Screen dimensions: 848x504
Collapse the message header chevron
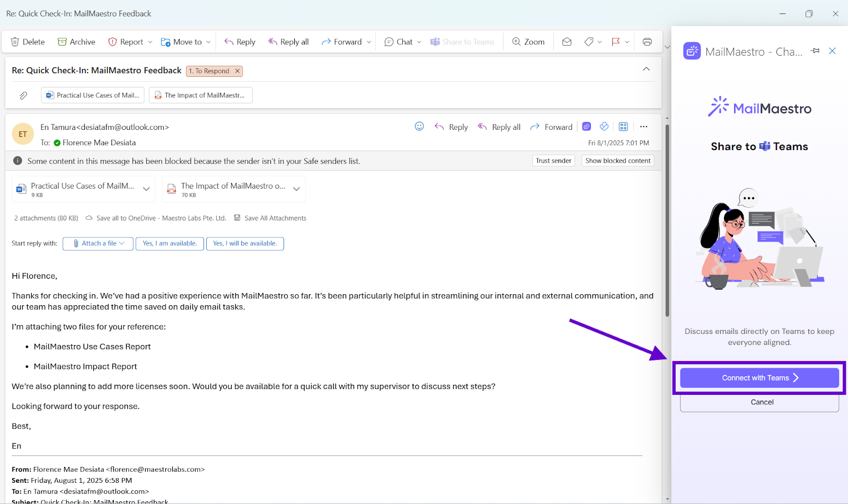(x=646, y=69)
